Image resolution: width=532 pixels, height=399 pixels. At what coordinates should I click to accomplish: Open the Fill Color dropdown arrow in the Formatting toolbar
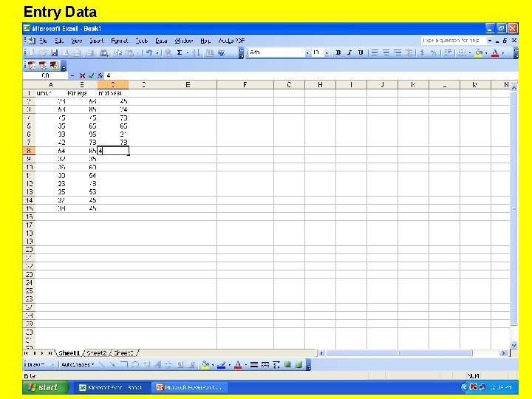click(x=486, y=53)
